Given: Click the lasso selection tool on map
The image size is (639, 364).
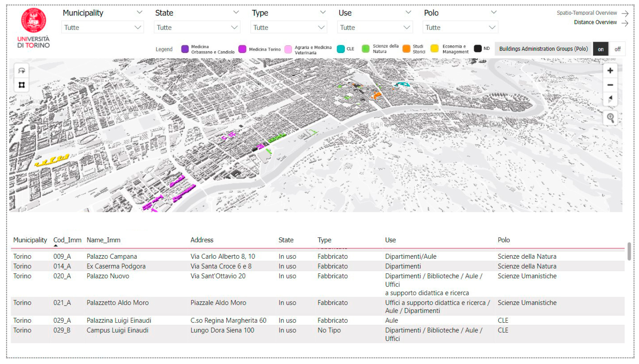Looking at the screenshot, I should (22, 71).
